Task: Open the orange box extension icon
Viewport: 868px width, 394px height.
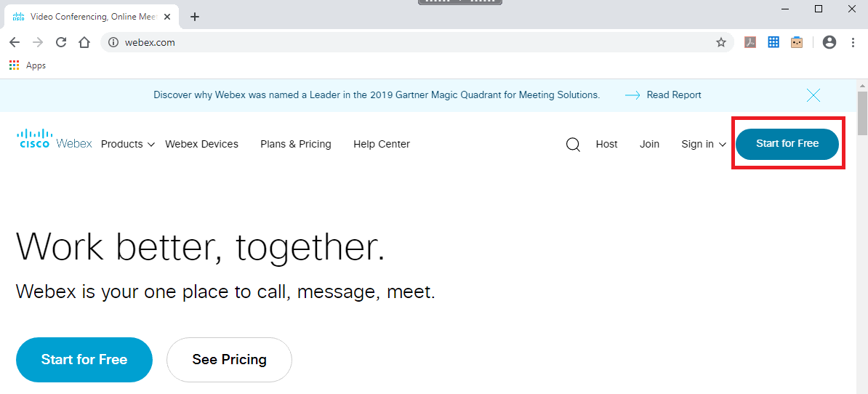Action: point(797,42)
